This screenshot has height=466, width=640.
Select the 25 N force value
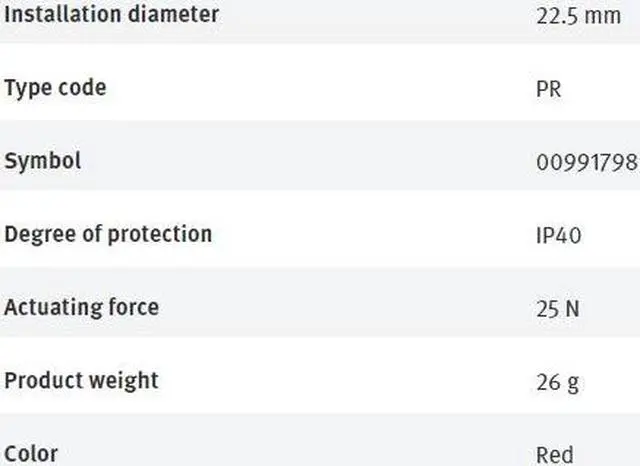(x=557, y=309)
